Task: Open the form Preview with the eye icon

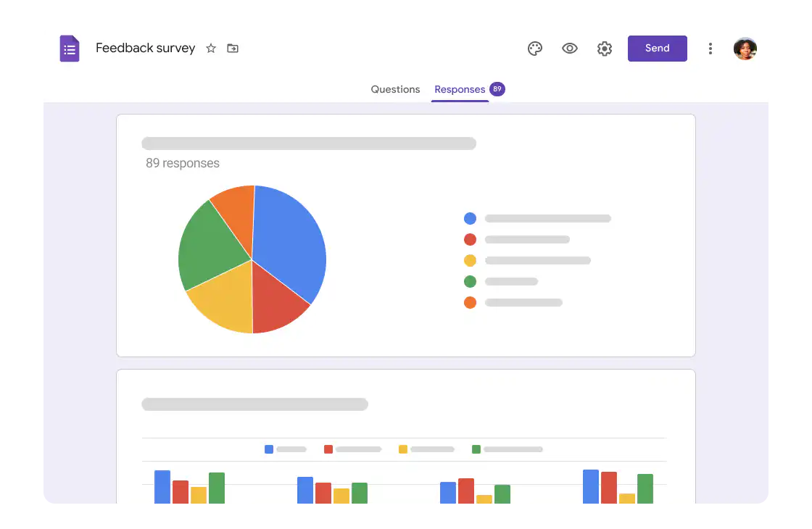Action: click(570, 48)
